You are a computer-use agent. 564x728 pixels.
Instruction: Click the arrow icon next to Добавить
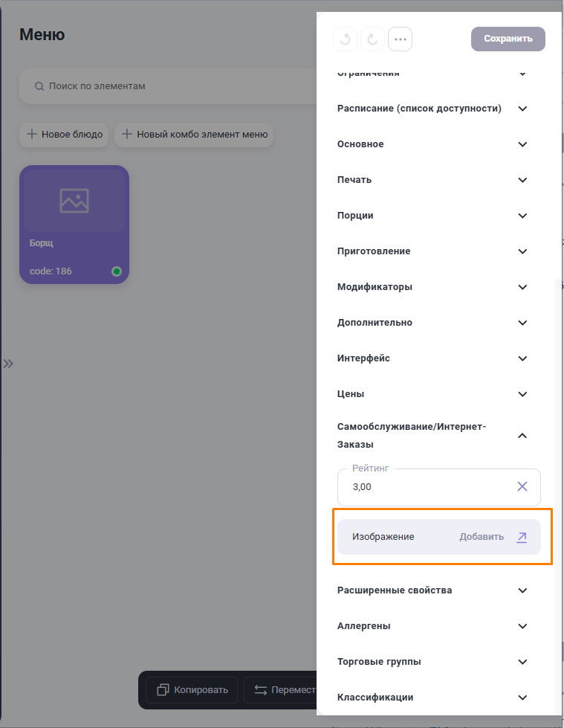(522, 537)
